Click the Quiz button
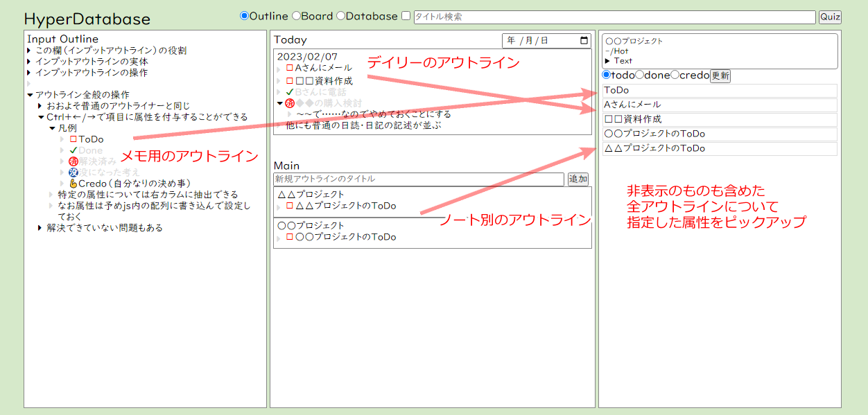The height and width of the screenshot is (415, 868). point(830,17)
